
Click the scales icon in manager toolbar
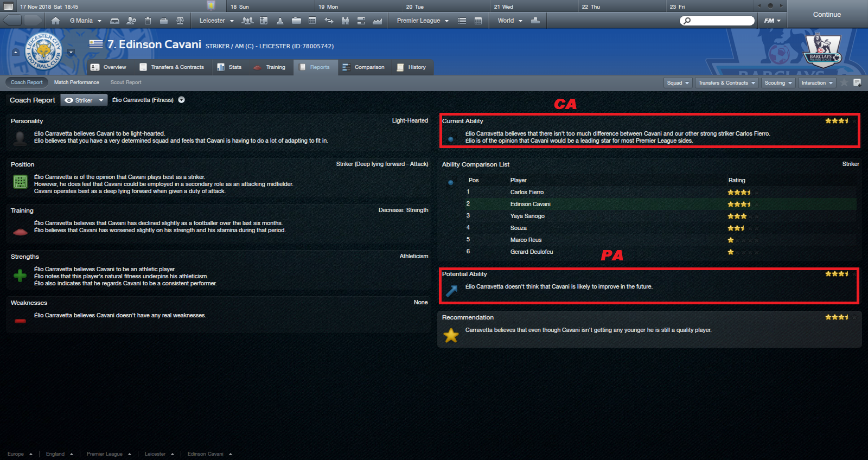pos(180,21)
